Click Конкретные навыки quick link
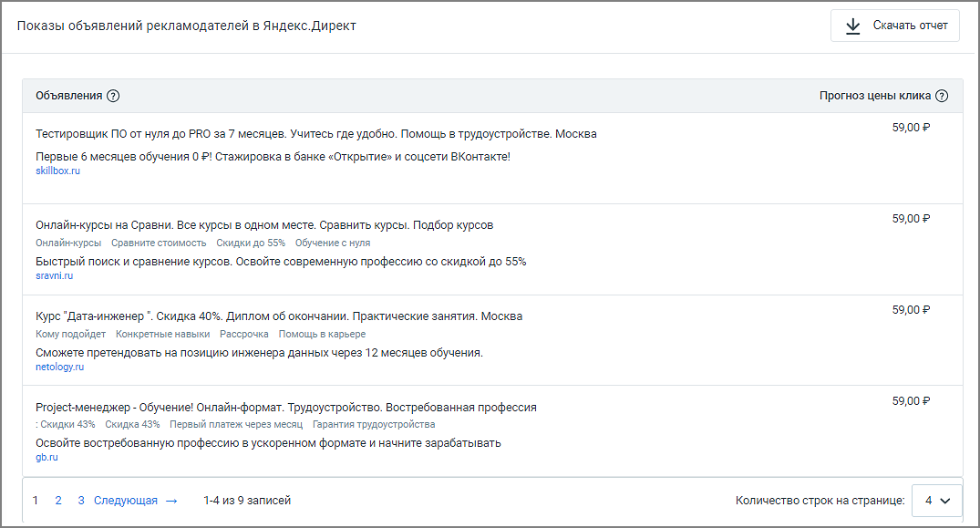The height and width of the screenshot is (528, 980). (162, 335)
